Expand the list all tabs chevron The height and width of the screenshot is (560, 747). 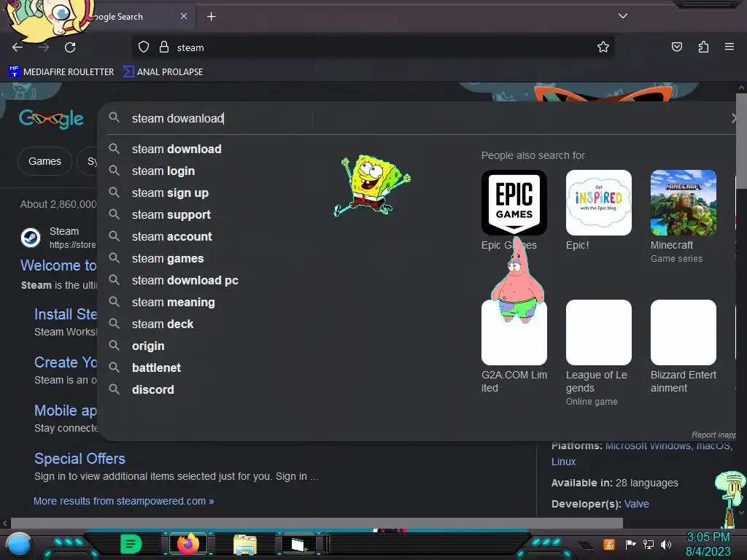tap(623, 16)
